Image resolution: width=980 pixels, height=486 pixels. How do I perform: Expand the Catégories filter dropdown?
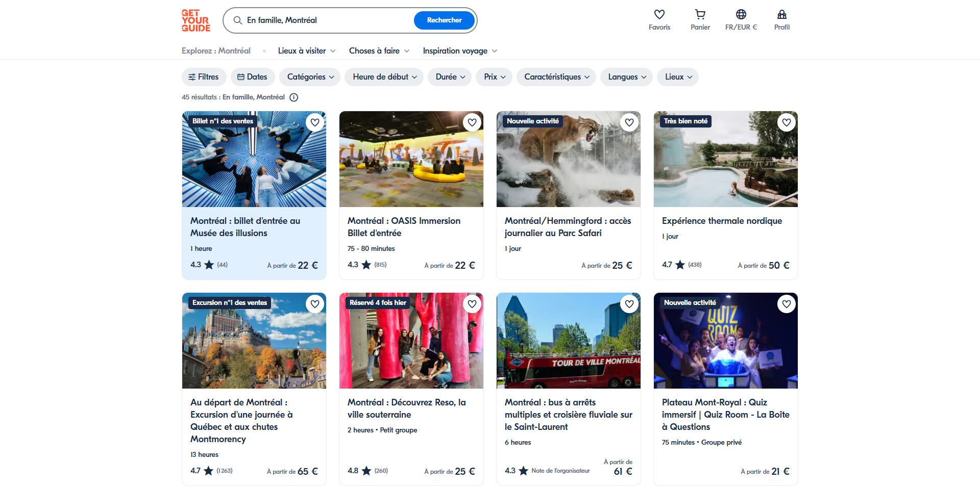(x=310, y=77)
